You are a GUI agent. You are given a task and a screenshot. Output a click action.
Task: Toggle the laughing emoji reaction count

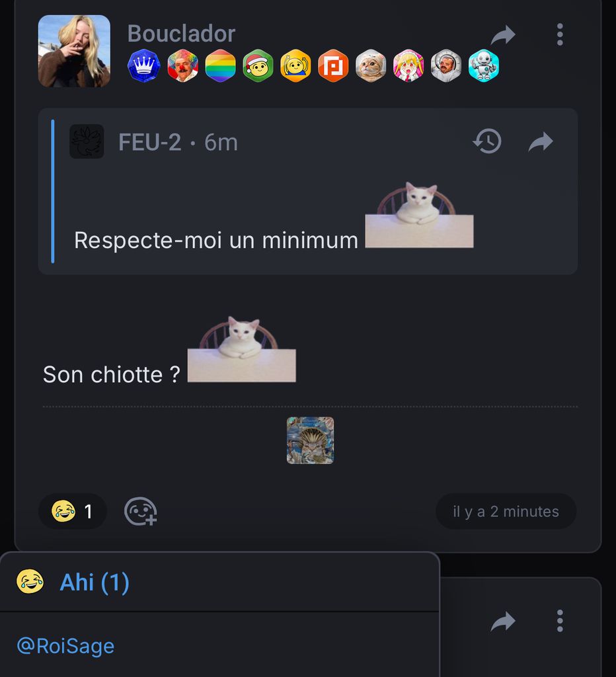(73, 511)
